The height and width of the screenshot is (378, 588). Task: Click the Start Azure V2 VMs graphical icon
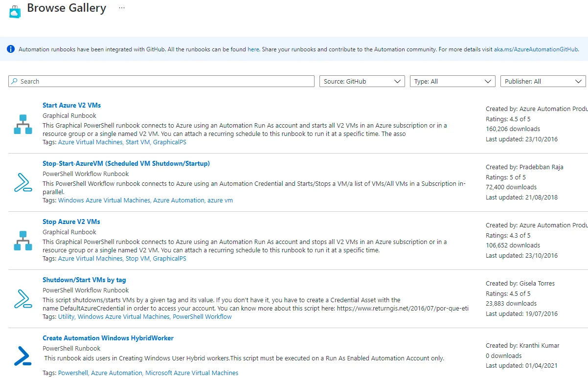click(23, 124)
